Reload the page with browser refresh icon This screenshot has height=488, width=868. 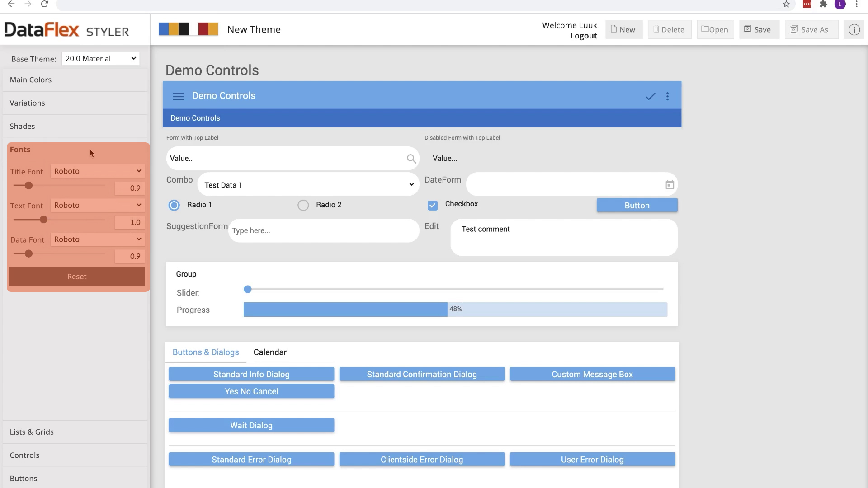tap(44, 5)
